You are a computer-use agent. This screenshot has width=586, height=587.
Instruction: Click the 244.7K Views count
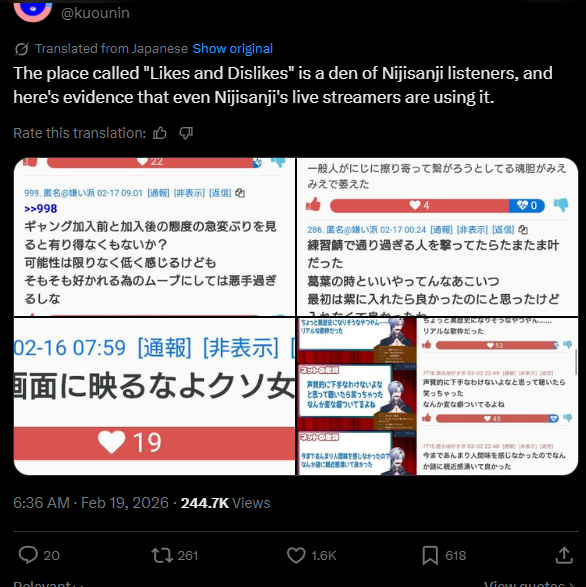click(x=225, y=503)
